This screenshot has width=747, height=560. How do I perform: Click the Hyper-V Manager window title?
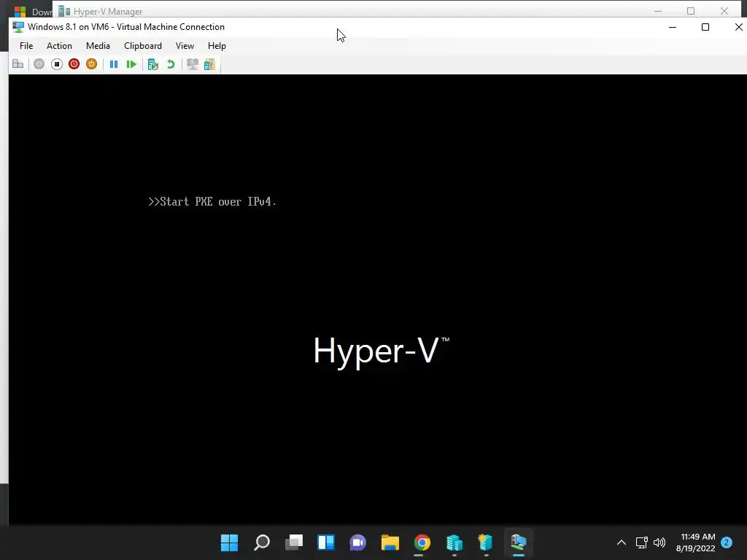108,12
